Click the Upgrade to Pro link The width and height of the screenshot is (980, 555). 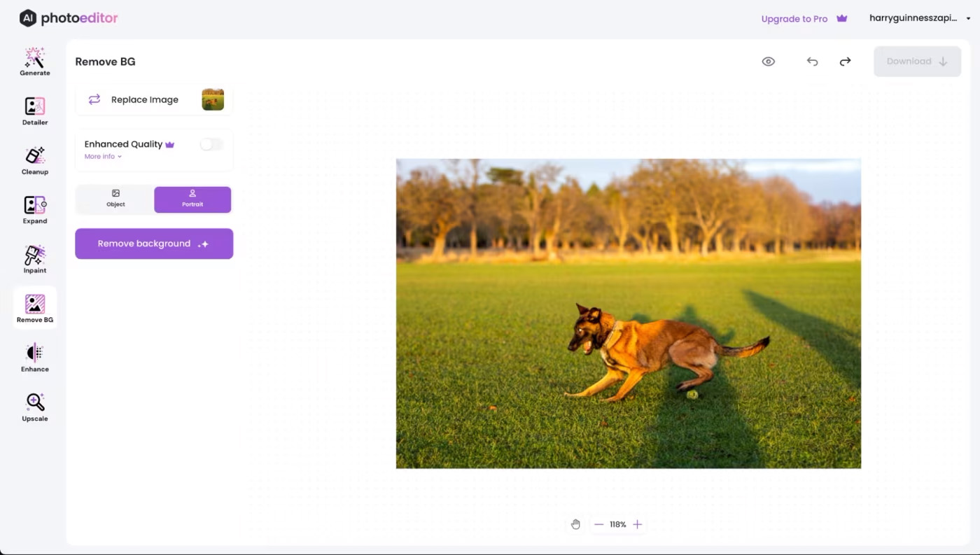coord(804,19)
